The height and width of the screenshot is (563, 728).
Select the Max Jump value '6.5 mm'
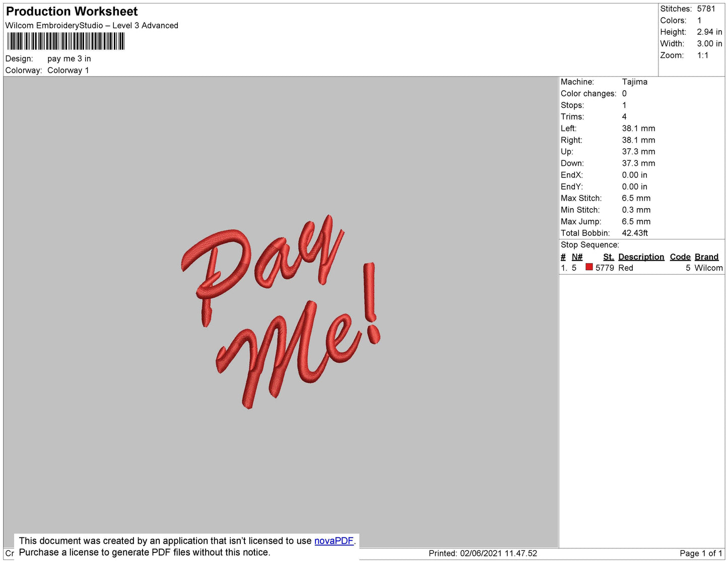636,221
